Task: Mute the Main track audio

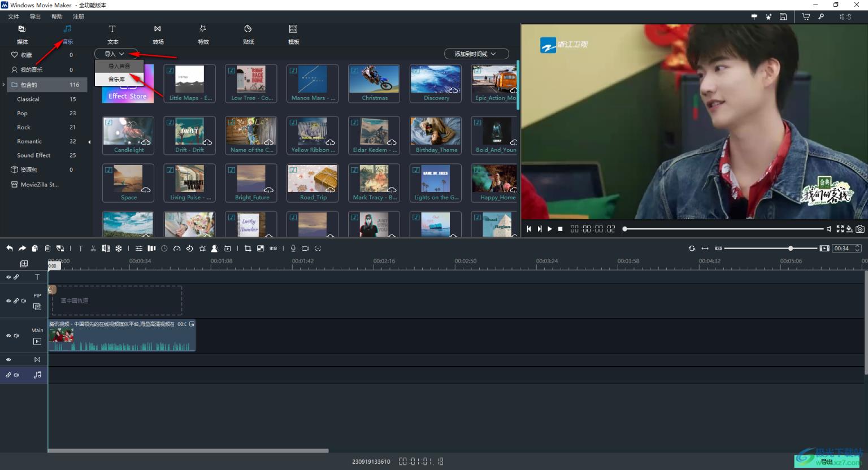Action: click(x=16, y=336)
